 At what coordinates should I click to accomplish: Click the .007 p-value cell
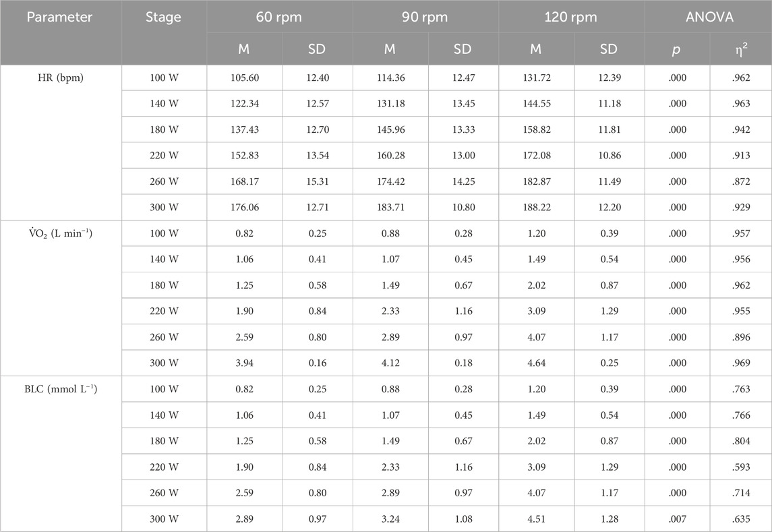click(x=678, y=519)
